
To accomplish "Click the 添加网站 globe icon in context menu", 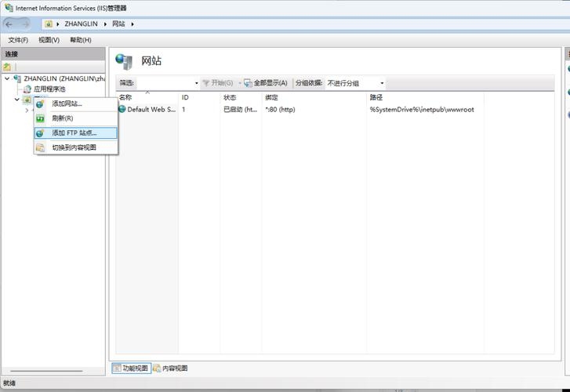I will (x=40, y=103).
